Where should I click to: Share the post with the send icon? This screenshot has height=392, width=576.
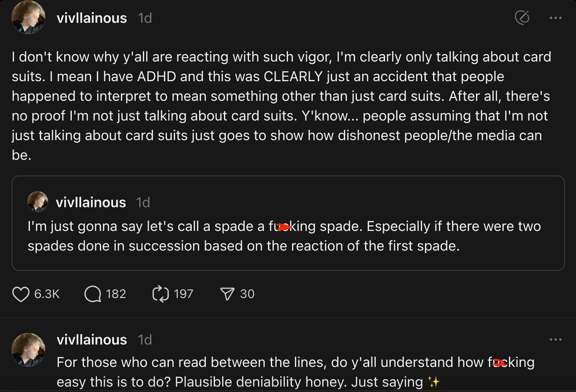click(x=227, y=294)
